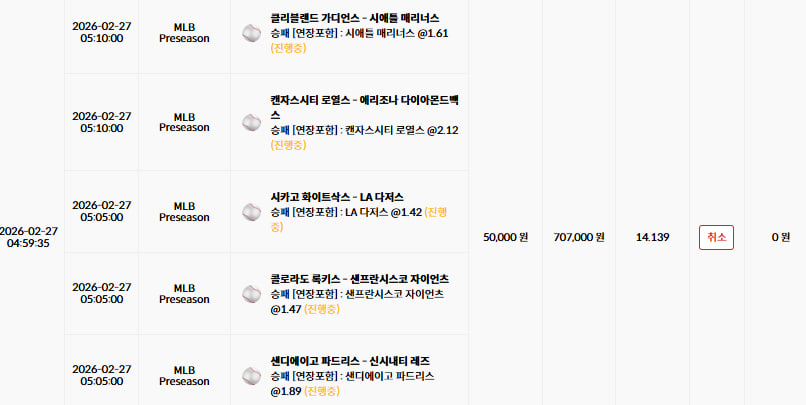Click the 2026-02-27 04:59:35 bet timestamp

click(28, 237)
